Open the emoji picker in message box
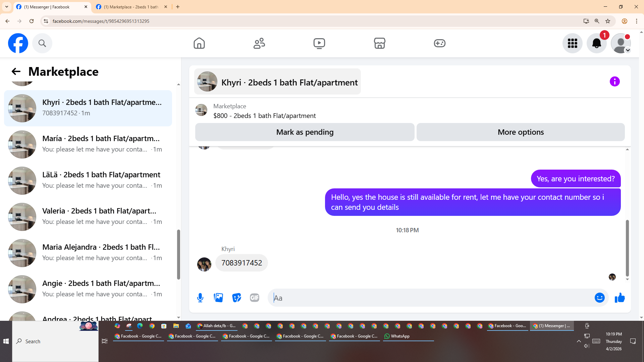The image size is (644, 362). [x=600, y=298]
